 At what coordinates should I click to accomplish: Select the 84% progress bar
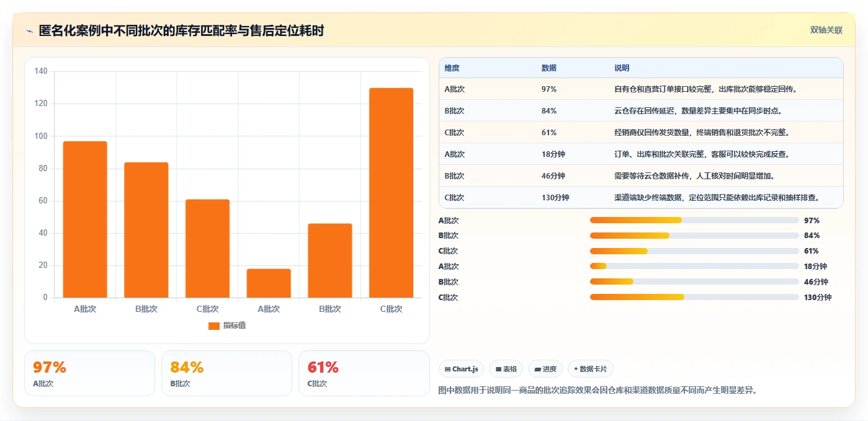click(694, 236)
